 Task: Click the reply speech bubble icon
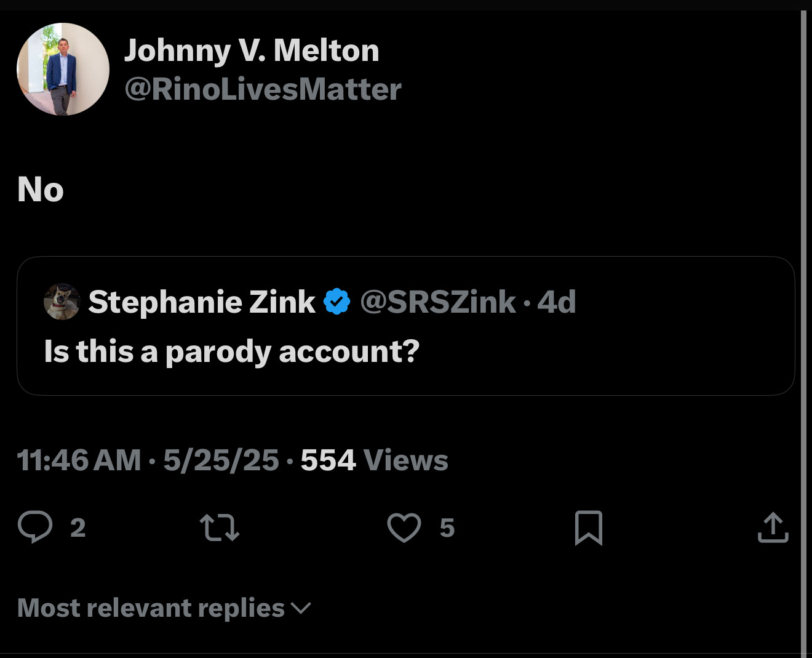[35, 528]
